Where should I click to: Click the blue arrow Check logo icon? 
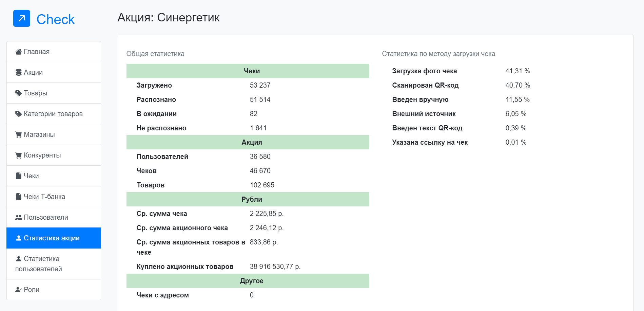click(22, 18)
